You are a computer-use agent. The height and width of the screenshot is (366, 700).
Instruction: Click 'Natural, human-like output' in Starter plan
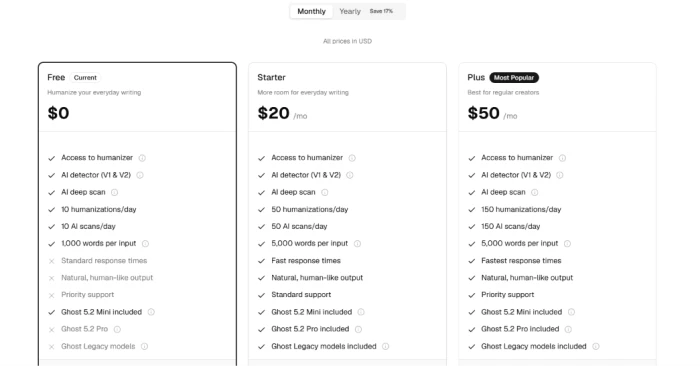(x=317, y=278)
